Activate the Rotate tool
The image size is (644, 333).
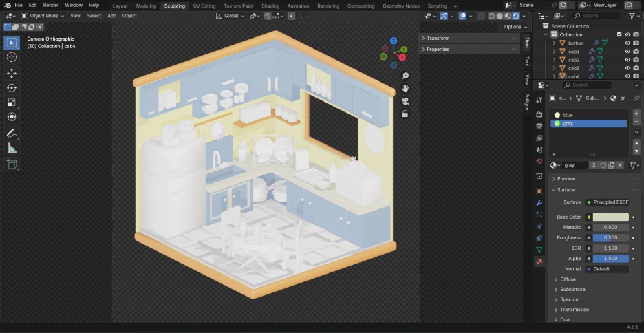pyautogui.click(x=12, y=88)
